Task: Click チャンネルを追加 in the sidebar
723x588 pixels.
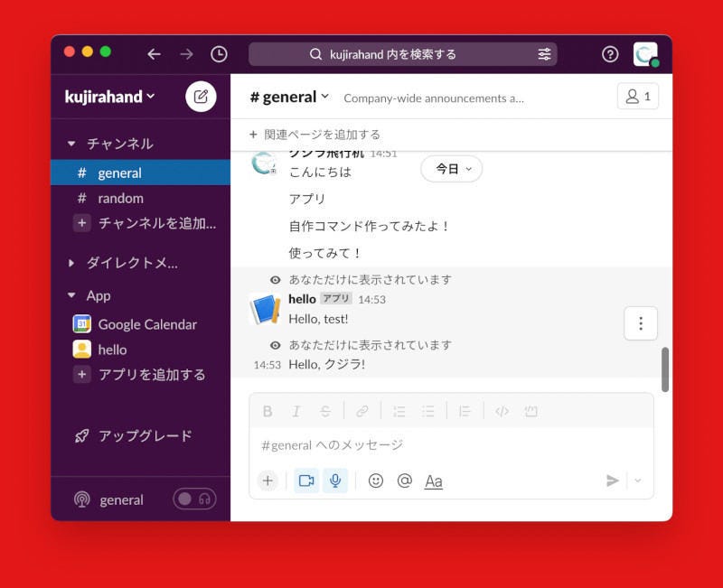Action: (156, 223)
